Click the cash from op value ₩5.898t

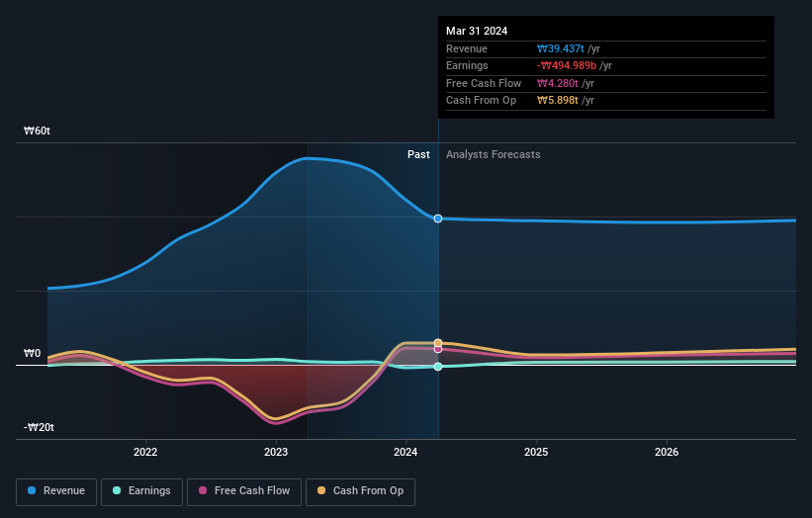558,101
